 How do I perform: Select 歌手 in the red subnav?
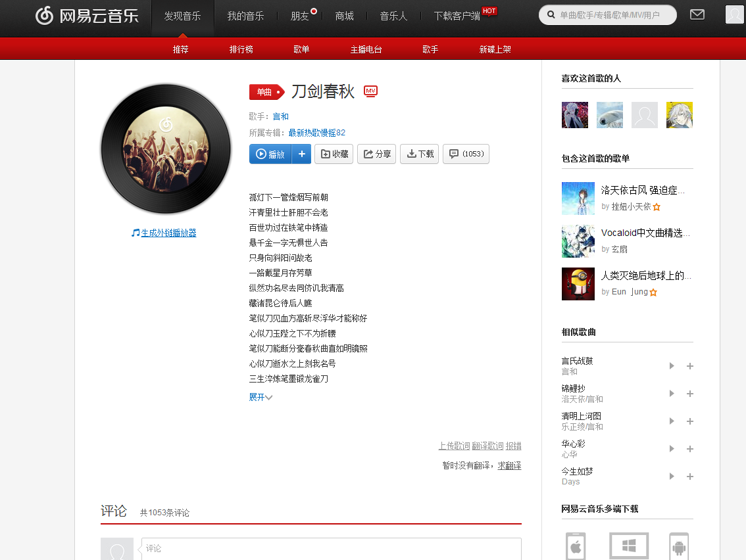pos(430,49)
